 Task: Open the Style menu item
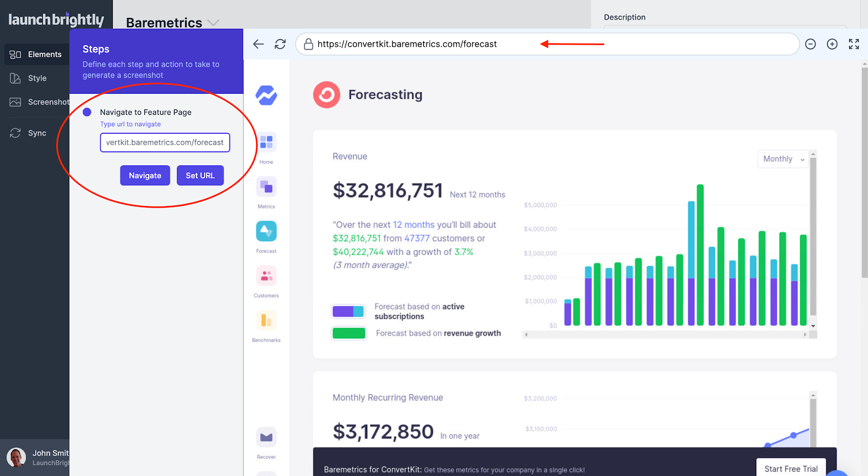click(x=36, y=78)
